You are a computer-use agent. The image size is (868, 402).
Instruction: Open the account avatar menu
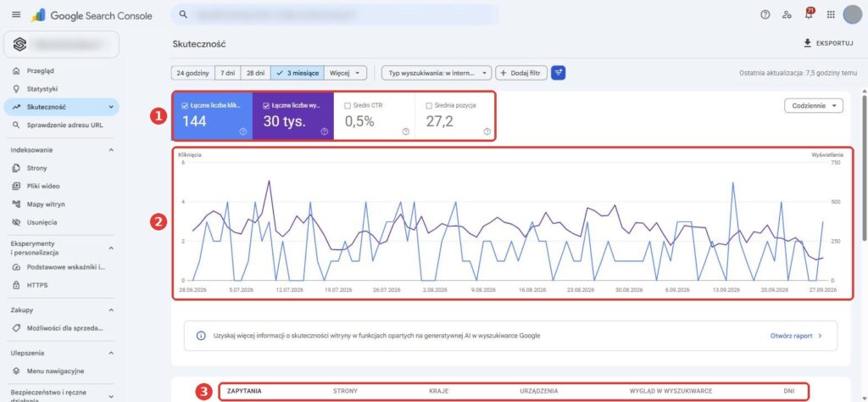point(852,14)
